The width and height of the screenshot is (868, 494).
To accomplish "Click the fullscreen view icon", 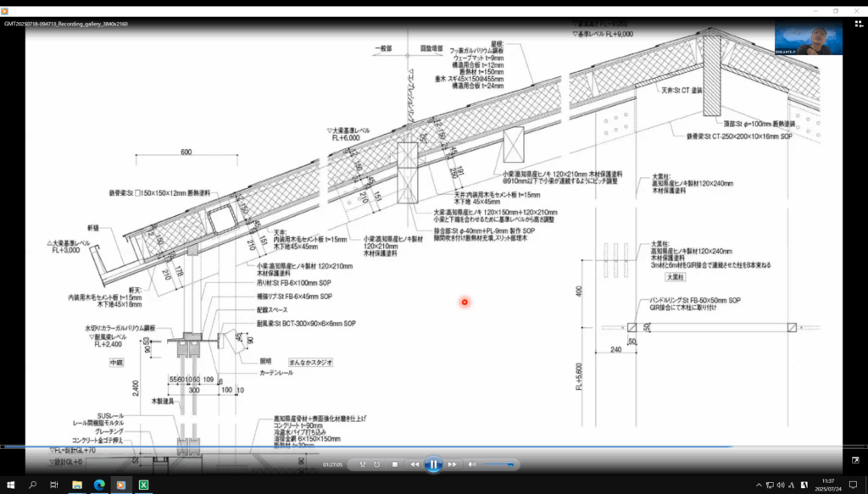I will coord(855,459).
